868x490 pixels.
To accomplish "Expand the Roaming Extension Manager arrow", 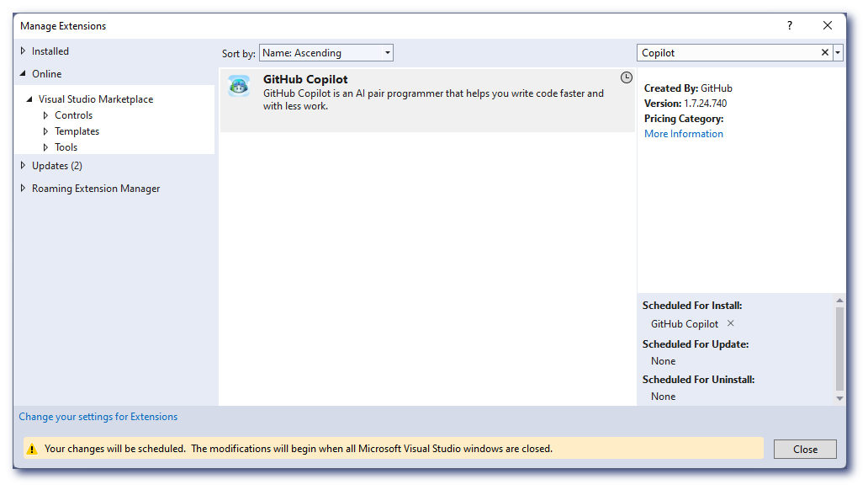I will [23, 188].
